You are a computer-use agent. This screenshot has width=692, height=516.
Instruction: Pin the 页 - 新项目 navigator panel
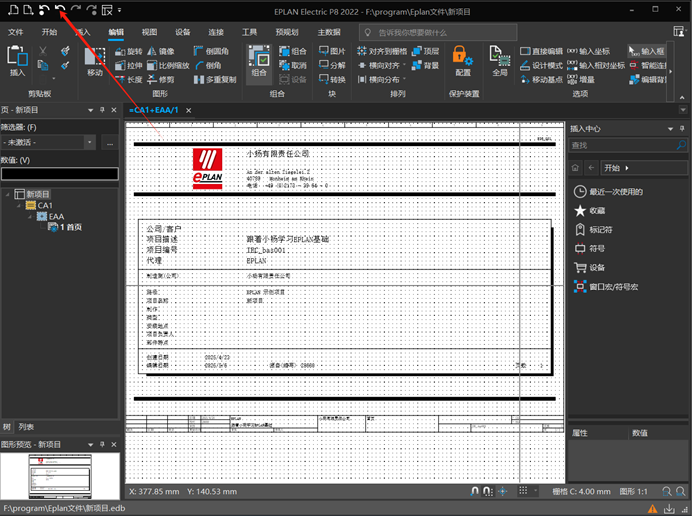click(x=102, y=110)
